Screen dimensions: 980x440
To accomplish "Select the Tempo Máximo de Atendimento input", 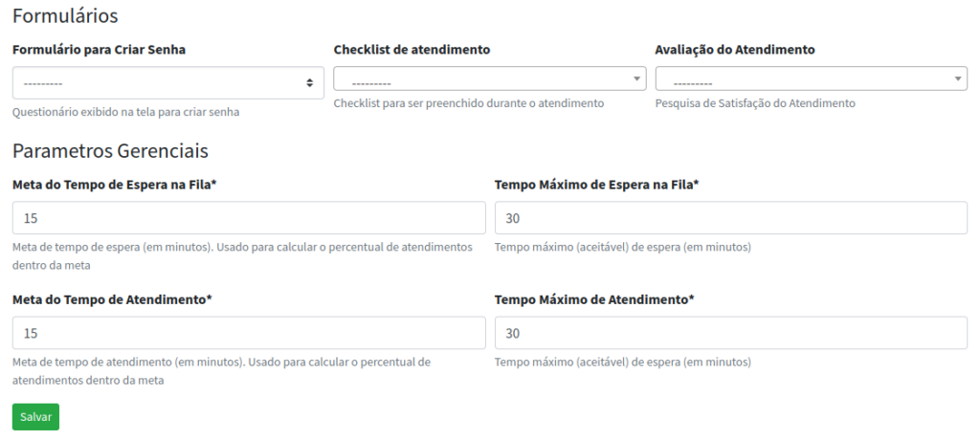I will pyautogui.click(x=731, y=333).
